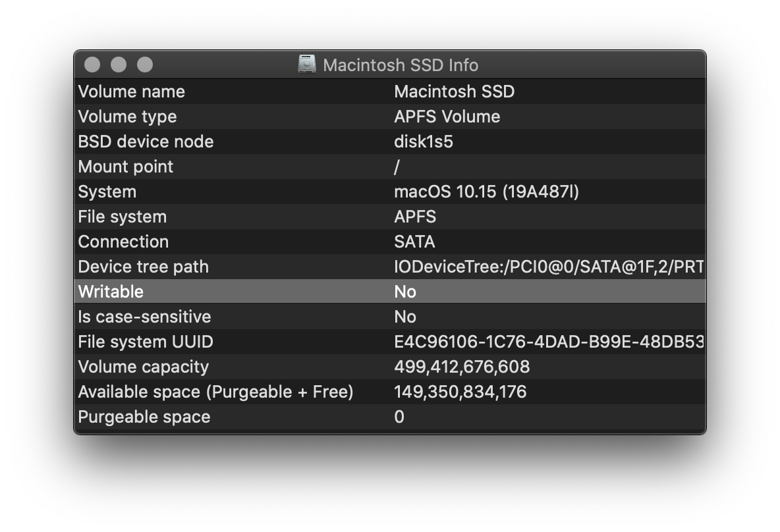This screenshot has height=532, width=780.
Task: Select the 'File system' label
Action: pyautogui.click(x=123, y=217)
